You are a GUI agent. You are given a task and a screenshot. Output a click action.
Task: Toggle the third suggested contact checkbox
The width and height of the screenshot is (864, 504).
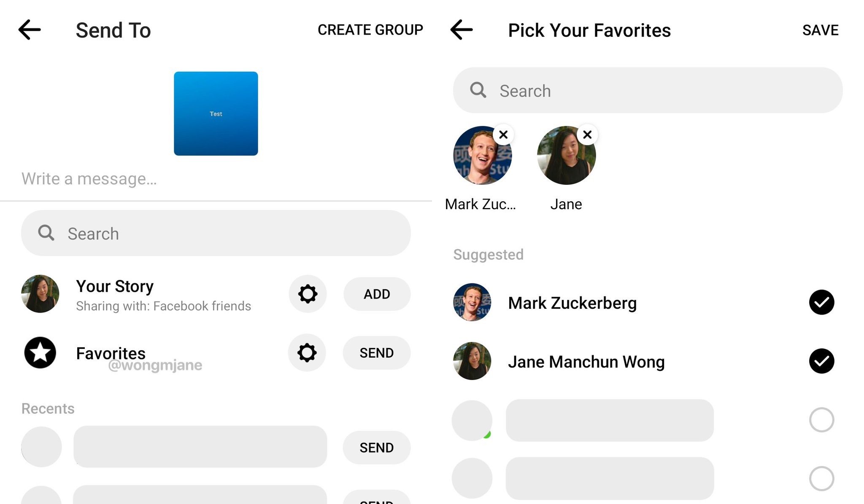pyautogui.click(x=822, y=420)
